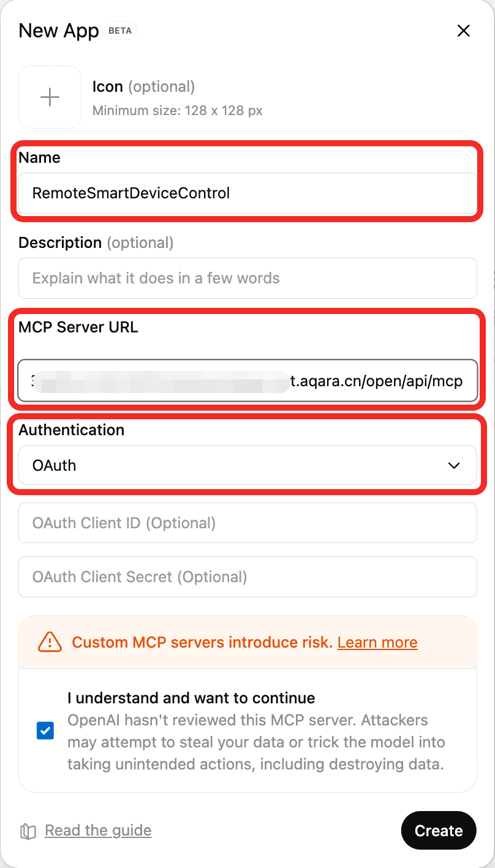Open the Learn more link

377,642
